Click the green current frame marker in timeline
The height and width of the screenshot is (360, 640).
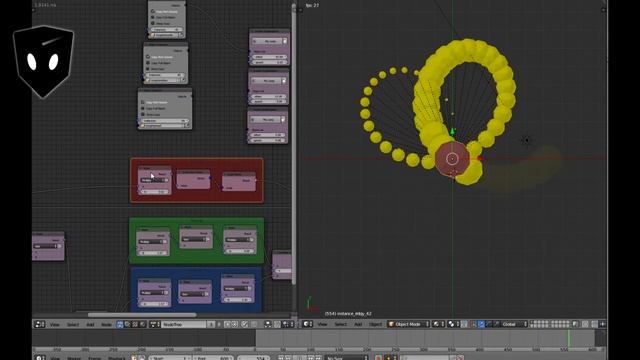569,339
